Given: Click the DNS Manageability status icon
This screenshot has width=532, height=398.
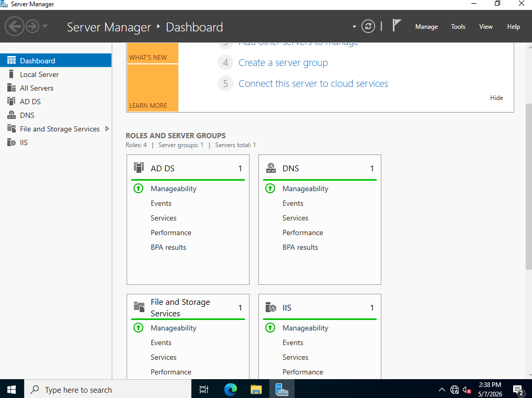Looking at the screenshot, I should 270,188.
